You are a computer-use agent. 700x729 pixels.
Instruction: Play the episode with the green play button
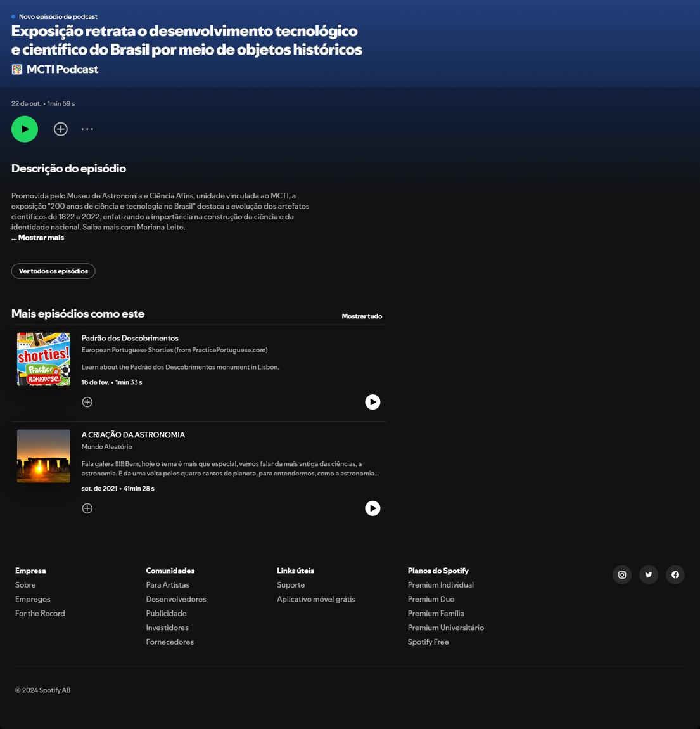pos(25,129)
